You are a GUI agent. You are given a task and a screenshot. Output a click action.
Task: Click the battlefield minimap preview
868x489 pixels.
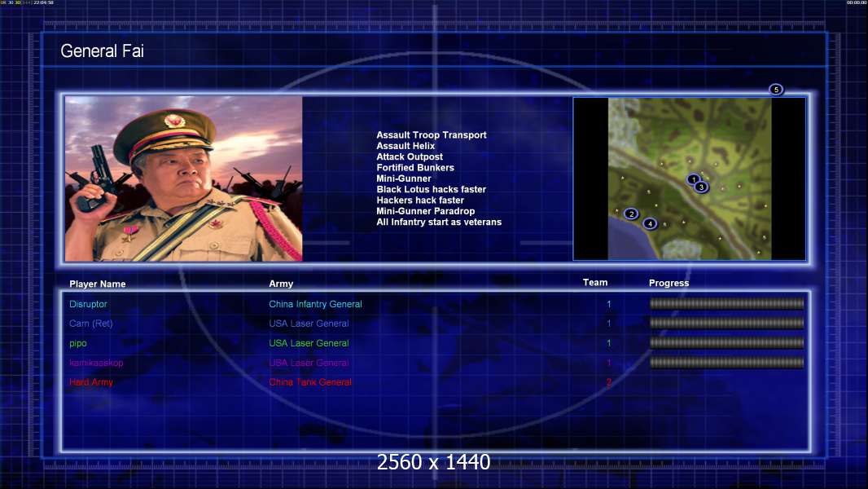(x=690, y=178)
